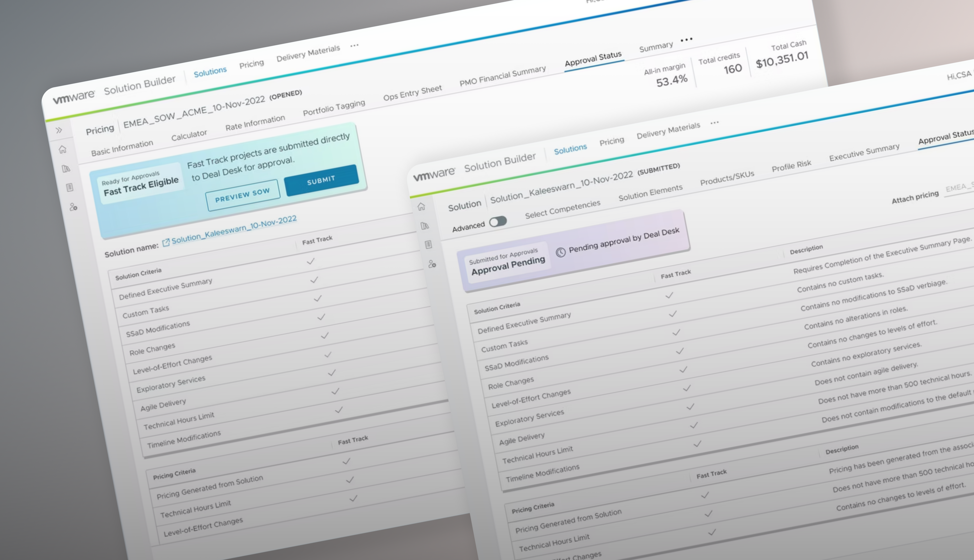Click the SUBMIT button

pos(321,180)
